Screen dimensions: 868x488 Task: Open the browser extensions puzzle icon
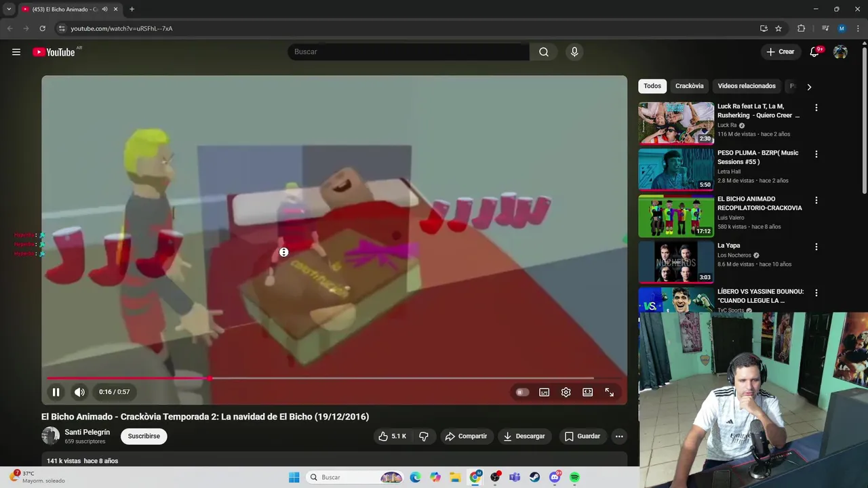801,28
